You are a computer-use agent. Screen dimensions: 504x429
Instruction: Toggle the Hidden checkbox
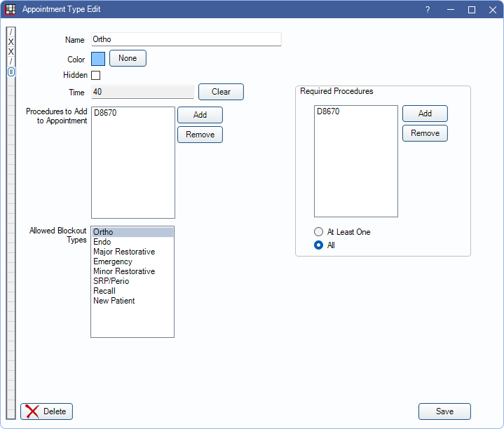96,76
